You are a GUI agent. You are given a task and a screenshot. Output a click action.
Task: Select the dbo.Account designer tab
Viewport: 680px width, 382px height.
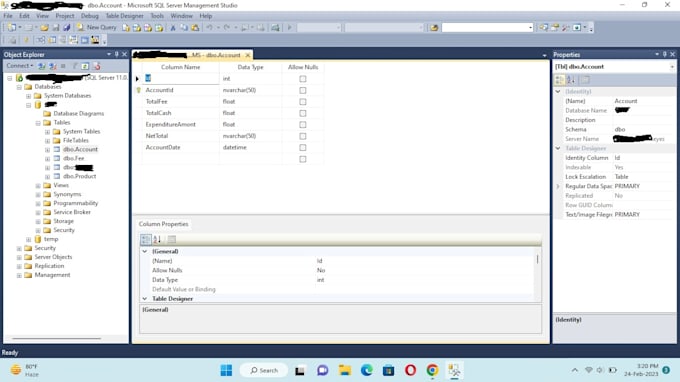192,55
